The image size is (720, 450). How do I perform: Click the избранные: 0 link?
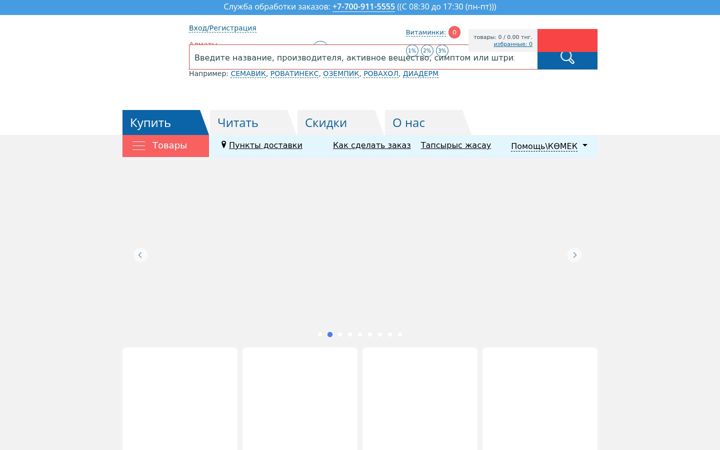[x=513, y=44]
